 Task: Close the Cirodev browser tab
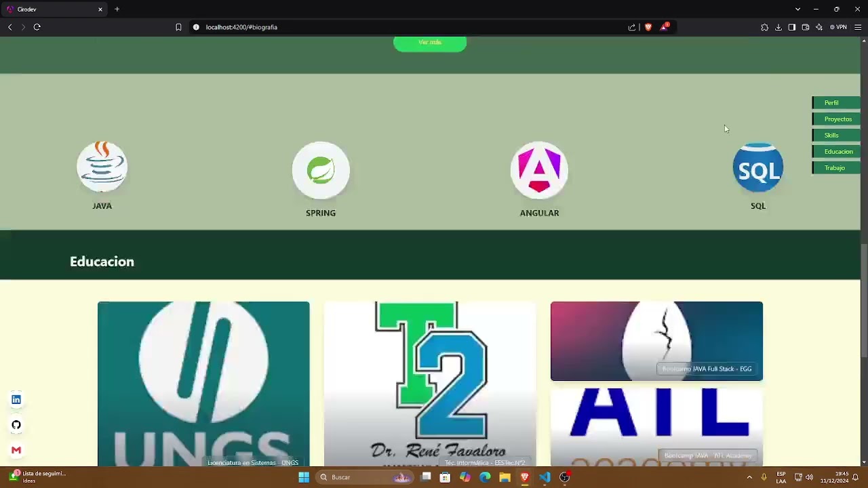point(100,9)
